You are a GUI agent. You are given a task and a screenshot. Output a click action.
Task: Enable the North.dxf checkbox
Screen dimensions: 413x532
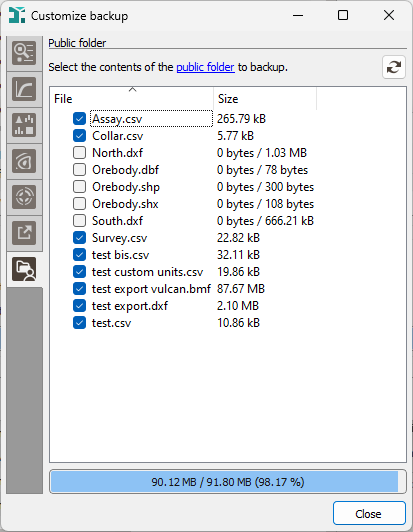coord(79,153)
